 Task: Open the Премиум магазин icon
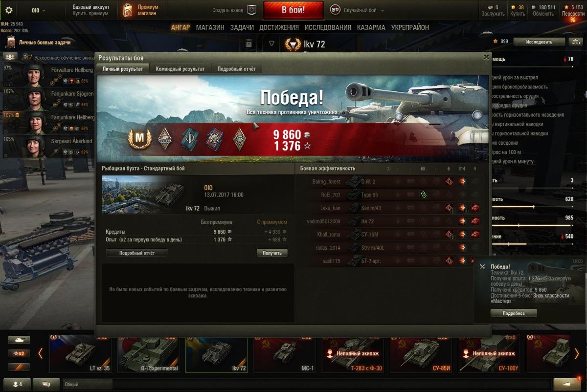[128, 10]
